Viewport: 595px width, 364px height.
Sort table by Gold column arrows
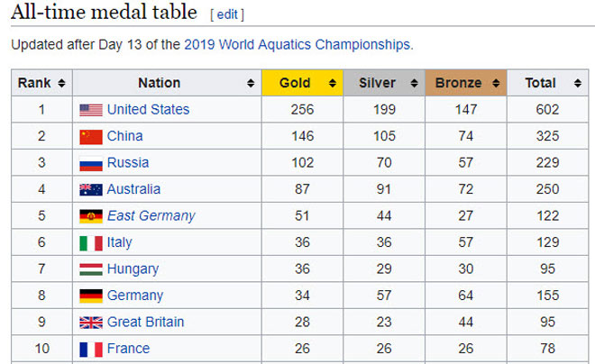point(333,84)
